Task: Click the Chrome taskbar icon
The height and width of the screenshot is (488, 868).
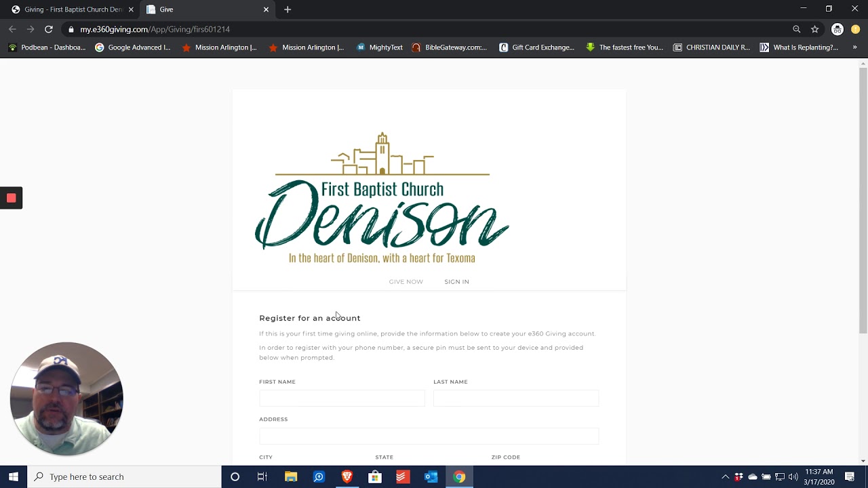Action: 459,476
